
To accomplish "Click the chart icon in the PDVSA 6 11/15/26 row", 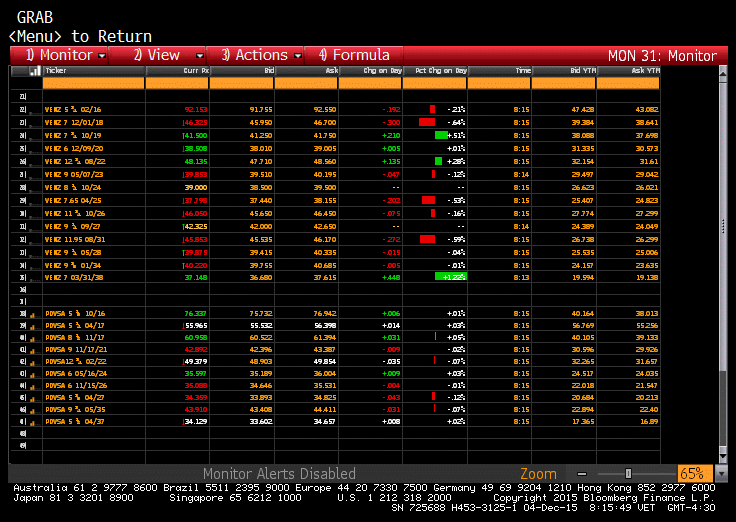I will click(x=33, y=386).
